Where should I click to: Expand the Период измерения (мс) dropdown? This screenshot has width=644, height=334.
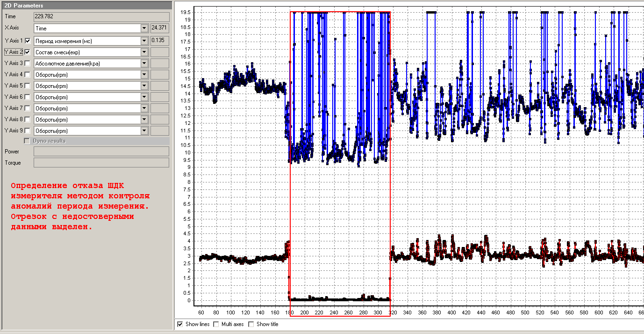[x=144, y=41]
